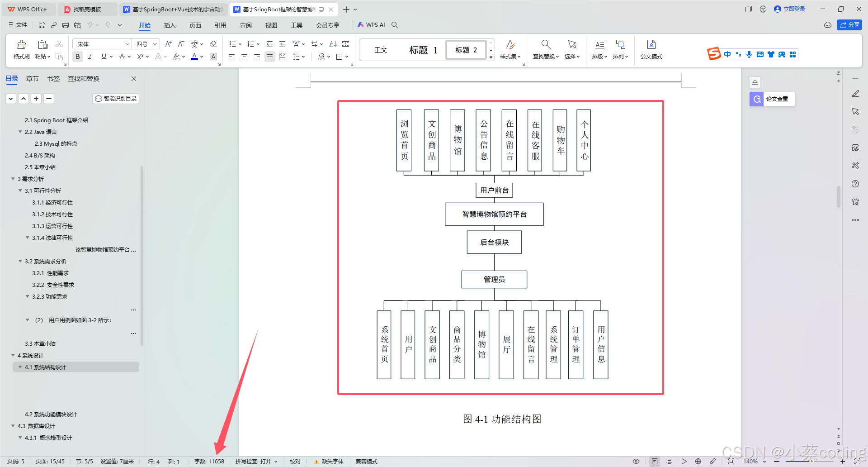Open the bullet list dropdown arrow

coord(240,44)
